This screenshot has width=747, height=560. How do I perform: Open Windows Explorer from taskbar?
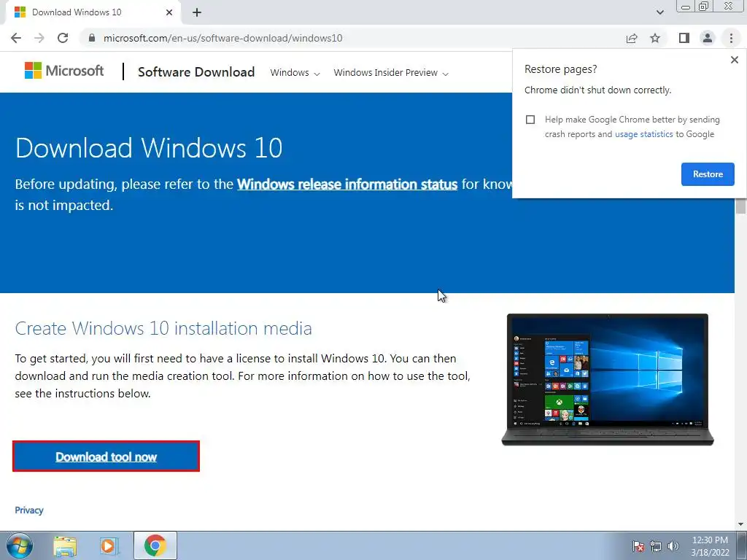click(x=65, y=546)
